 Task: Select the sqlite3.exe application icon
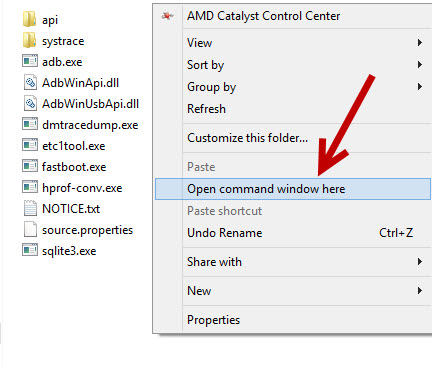30,250
